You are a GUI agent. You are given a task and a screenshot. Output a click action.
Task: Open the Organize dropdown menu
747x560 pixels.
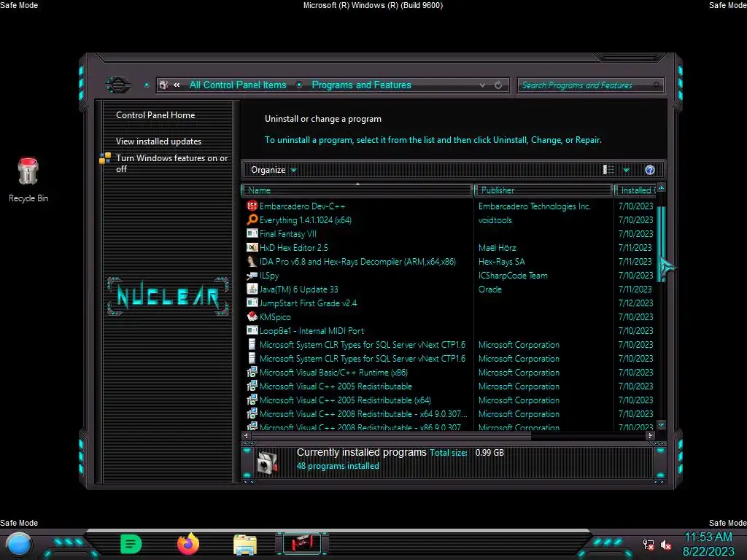point(274,170)
